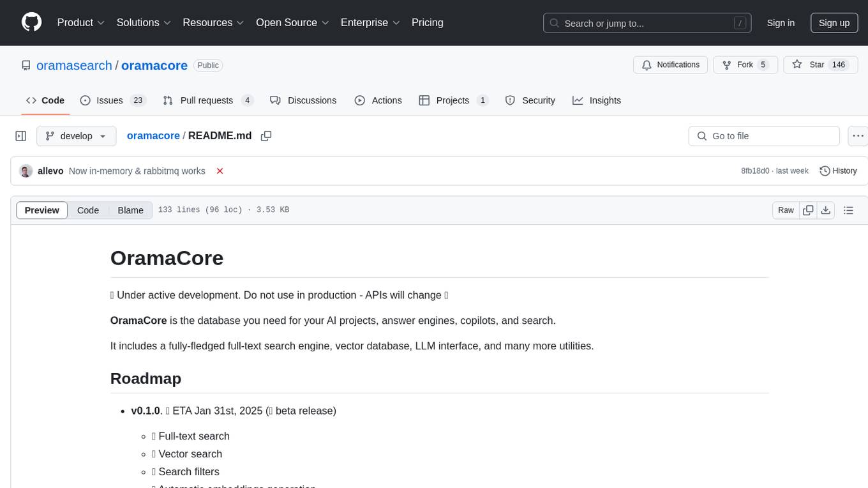Screen dimensions: 868x488
Task: Click the Search filters list item
Action: point(186,472)
